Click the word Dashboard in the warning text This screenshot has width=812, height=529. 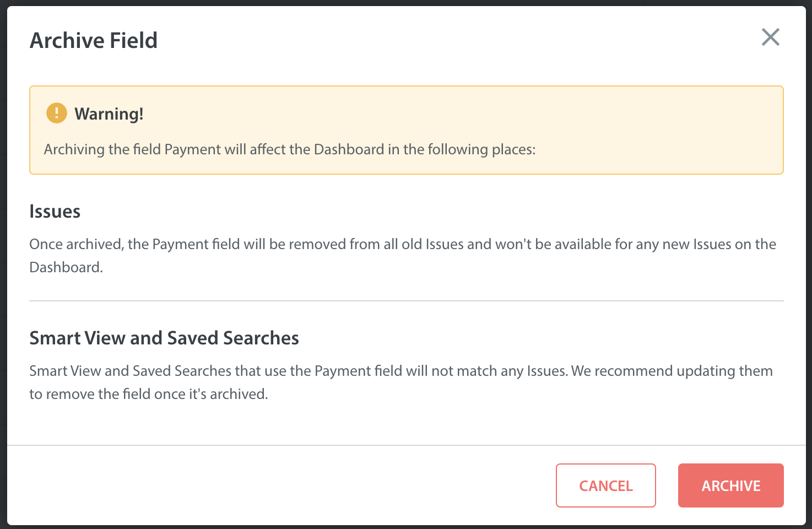click(x=349, y=149)
